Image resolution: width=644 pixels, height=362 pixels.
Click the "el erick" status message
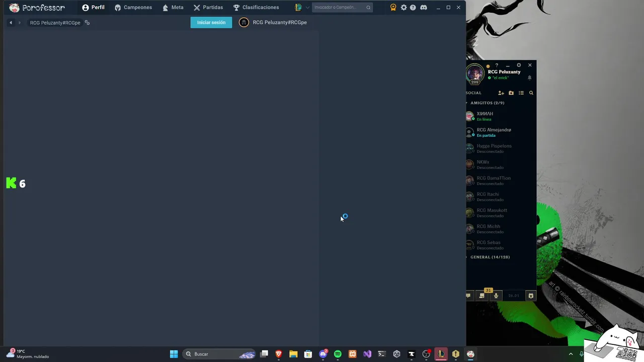coord(501,78)
